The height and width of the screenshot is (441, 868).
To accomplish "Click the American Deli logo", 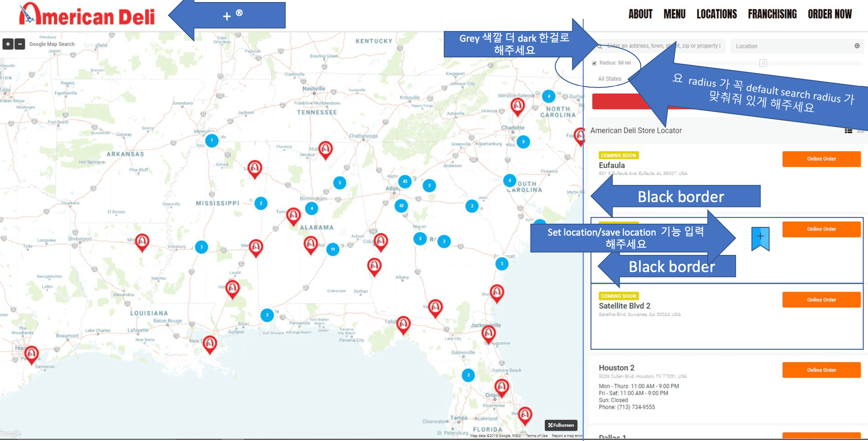I will tap(87, 15).
